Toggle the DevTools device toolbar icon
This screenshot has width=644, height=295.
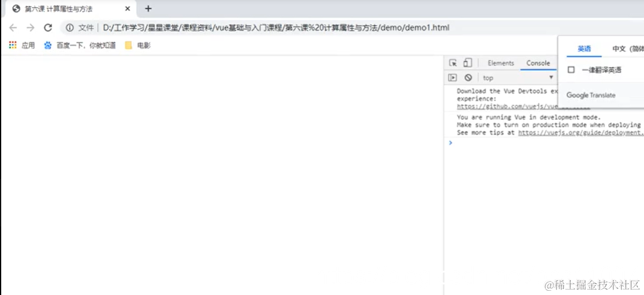467,63
